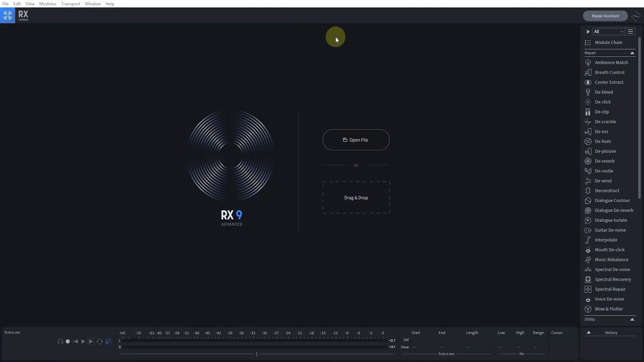
Task: Click the Open File button
Action: click(x=356, y=140)
